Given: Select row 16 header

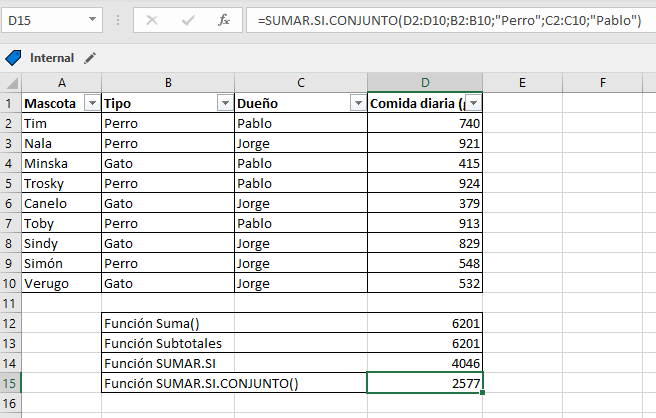Looking at the screenshot, I should click(x=9, y=403).
